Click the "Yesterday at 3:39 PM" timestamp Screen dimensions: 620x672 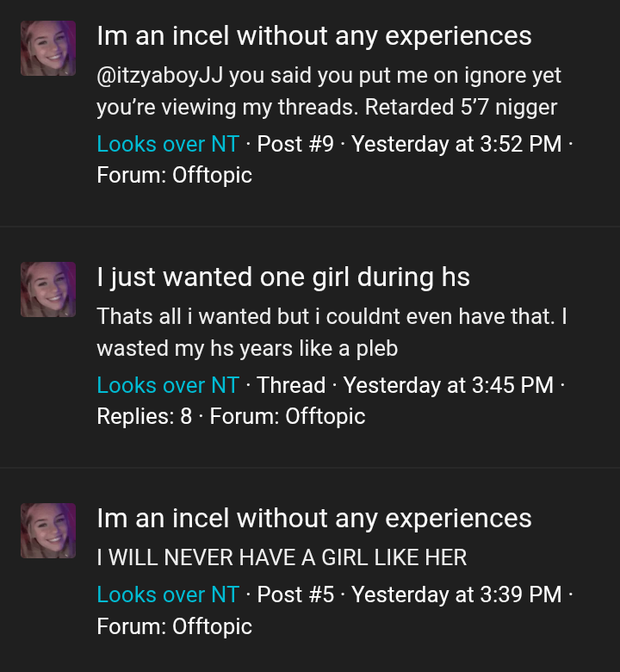(456, 594)
